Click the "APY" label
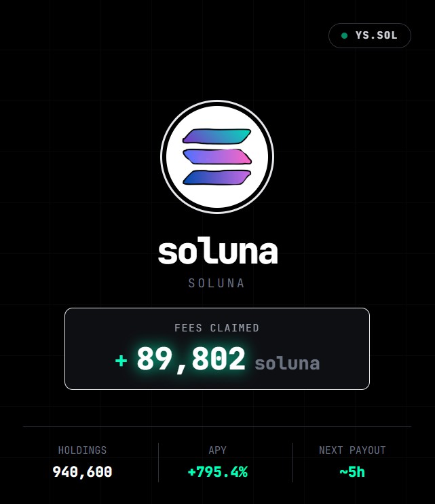Viewport: 435px width, 504px height. point(217,450)
